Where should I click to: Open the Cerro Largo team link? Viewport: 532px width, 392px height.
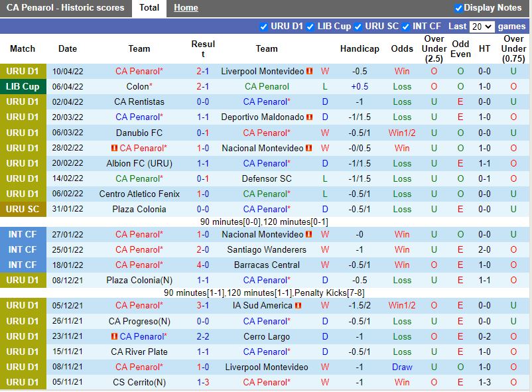(x=267, y=337)
